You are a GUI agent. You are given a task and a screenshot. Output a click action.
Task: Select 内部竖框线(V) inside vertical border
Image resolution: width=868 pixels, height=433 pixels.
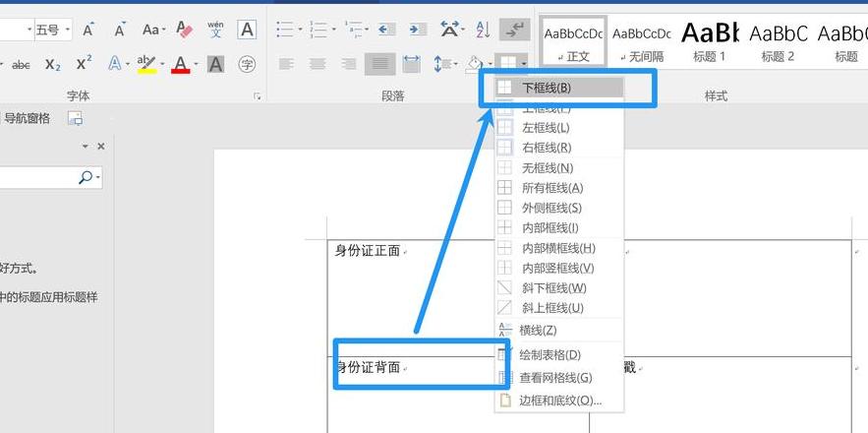558,268
